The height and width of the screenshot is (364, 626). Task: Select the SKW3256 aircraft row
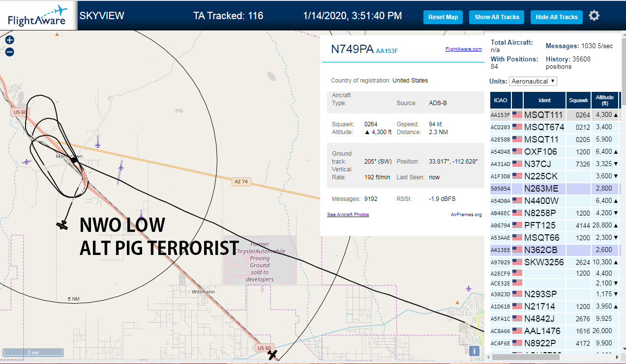tap(555, 262)
